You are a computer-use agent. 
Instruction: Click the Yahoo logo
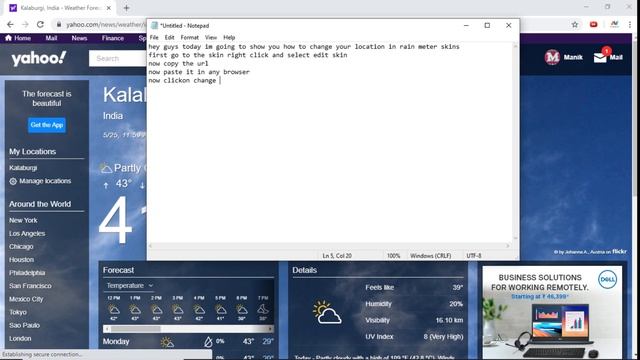click(39, 58)
